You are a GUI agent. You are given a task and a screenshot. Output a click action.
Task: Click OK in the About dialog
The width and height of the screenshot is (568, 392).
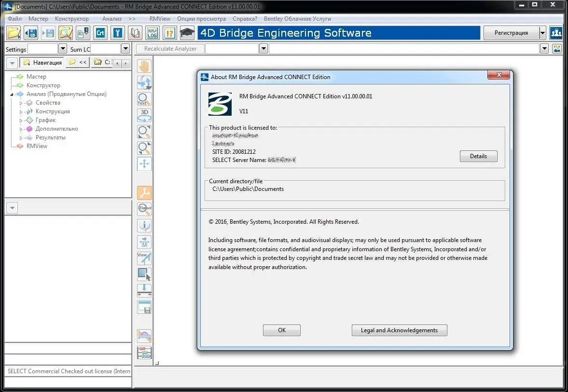[x=282, y=330]
